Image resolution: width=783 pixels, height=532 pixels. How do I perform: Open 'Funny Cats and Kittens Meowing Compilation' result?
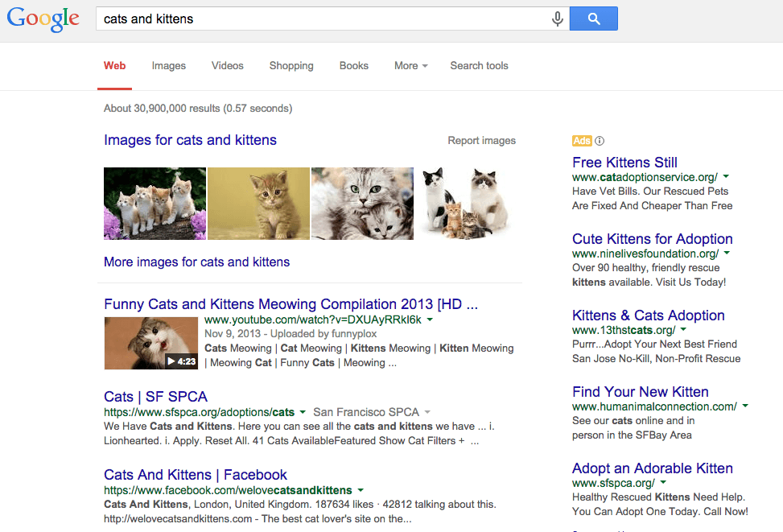click(x=291, y=303)
